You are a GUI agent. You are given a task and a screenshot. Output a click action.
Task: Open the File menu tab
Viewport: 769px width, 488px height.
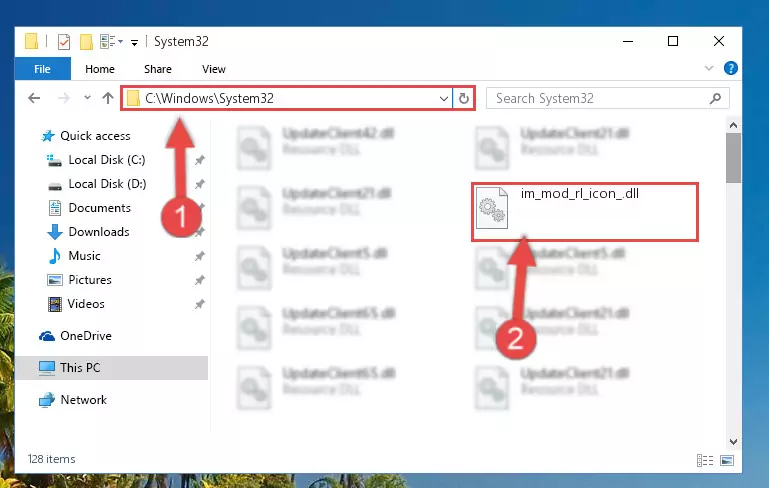click(43, 69)
